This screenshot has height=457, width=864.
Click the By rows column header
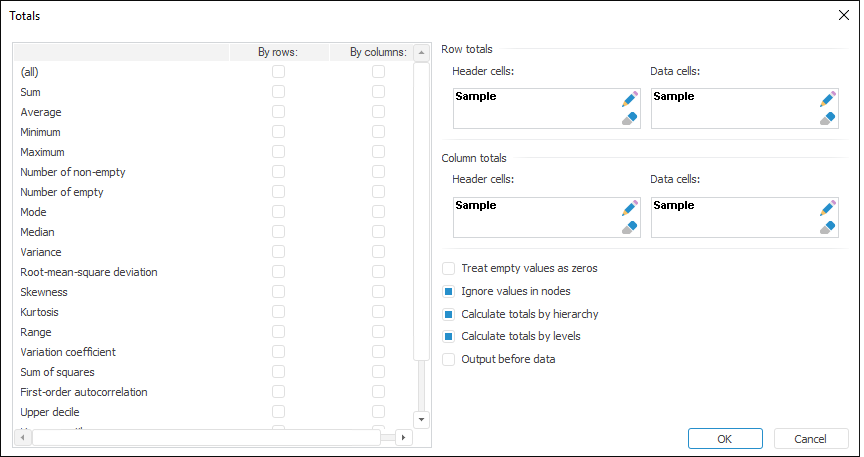(x=279, y=52)
